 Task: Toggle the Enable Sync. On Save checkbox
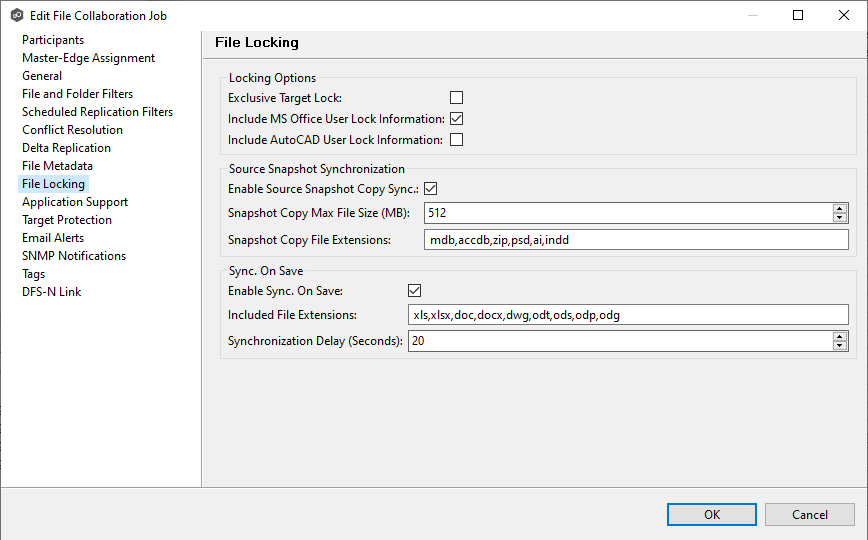[415, 291]
